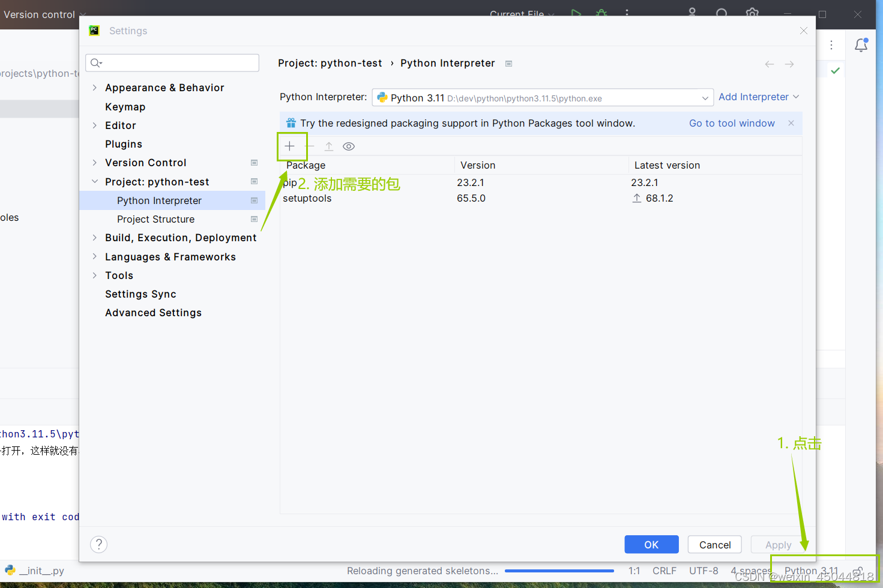The image size is (883, 588).
Task: Expand Languages & Frameworks node
Action: point(94,256)
